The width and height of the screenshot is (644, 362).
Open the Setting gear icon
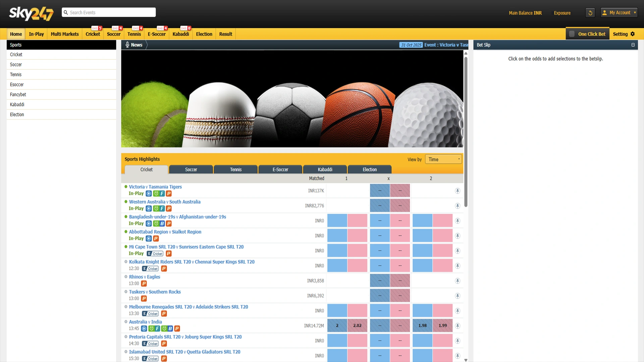tap(633, 34)
